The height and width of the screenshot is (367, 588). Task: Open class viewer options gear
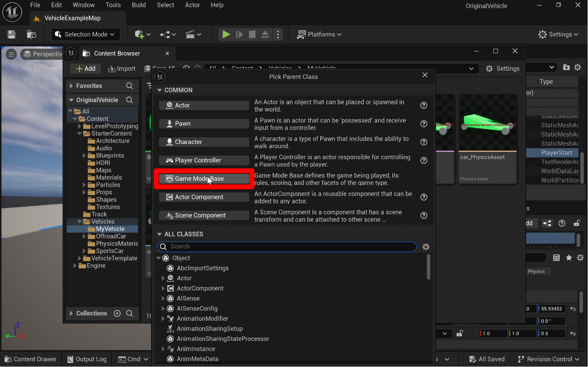coord(426,247)
